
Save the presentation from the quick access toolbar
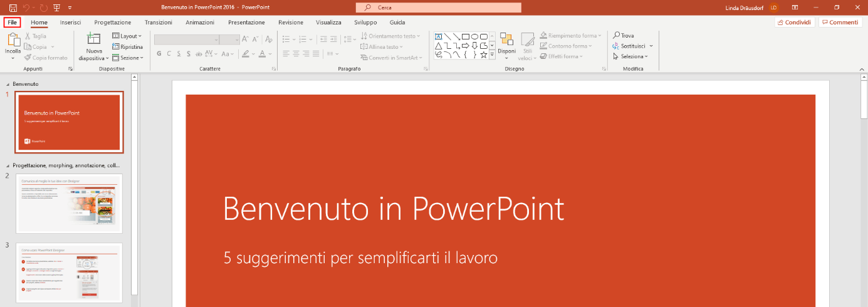pyautogui.click(x=13, y=7)
